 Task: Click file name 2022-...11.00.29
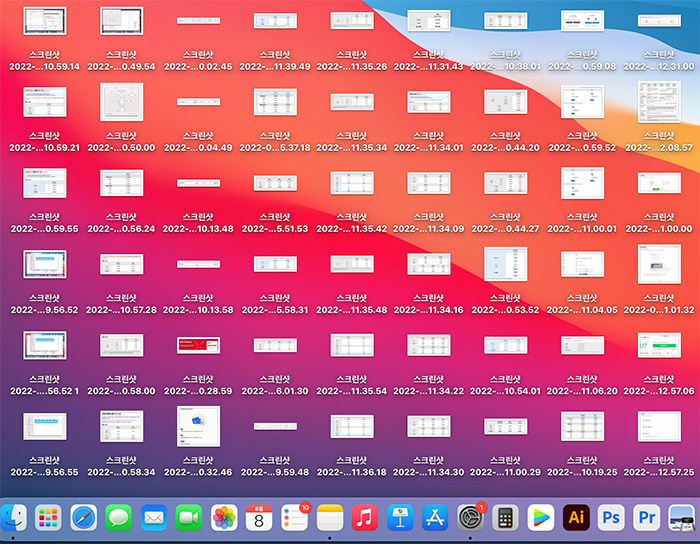pyautogui.click(x=505, y=473)
